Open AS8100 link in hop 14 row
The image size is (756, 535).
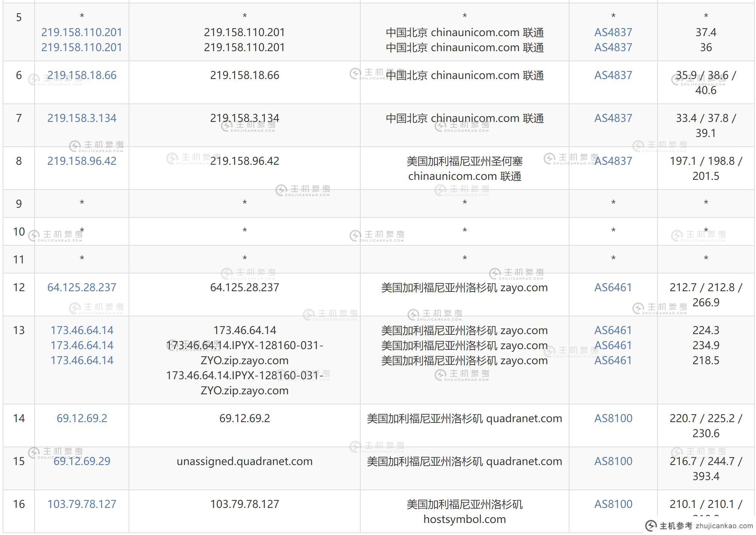tap(613, 418)
